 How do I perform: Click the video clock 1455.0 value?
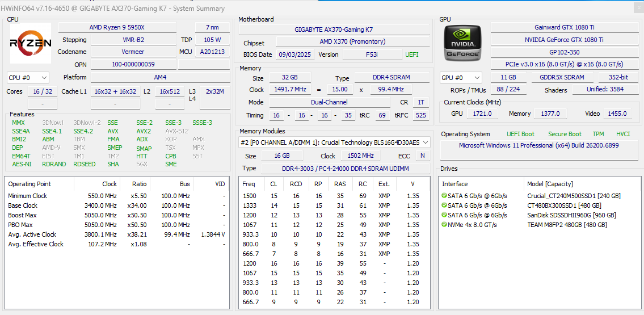618,114
